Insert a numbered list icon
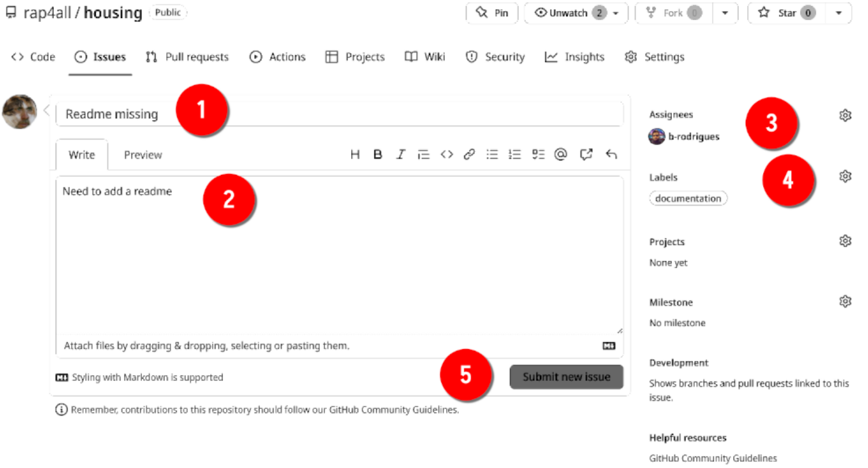Viewport: 868px width, 468px height. pyautogui.click(x=515, y=155)
